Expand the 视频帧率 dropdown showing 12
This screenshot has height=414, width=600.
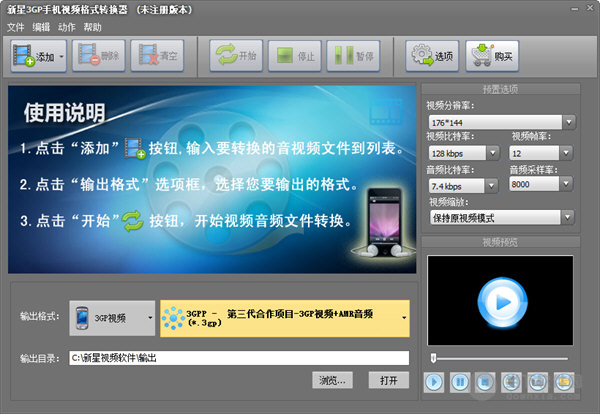click(566, 153)
